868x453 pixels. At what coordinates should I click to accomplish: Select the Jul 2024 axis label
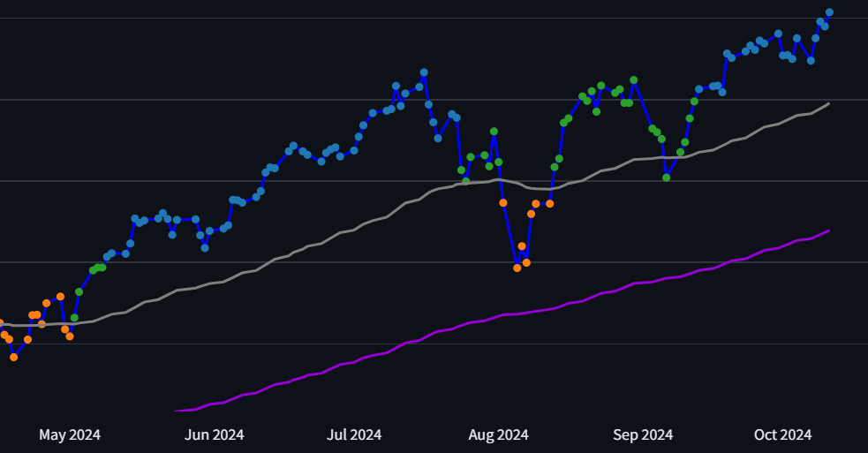(x=353, y=434)
